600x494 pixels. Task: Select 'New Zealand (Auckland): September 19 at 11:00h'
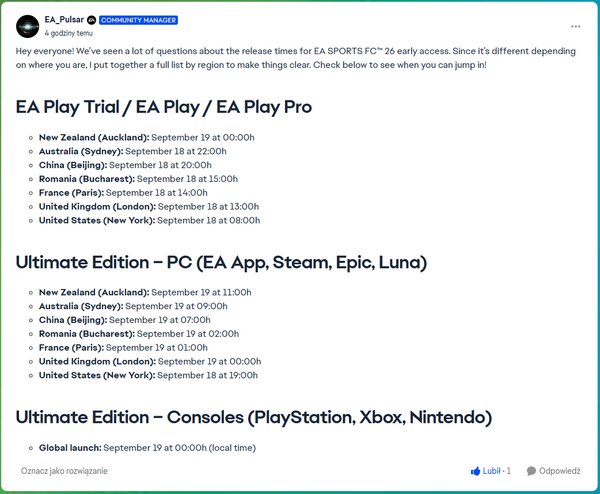tap(145, 292)
